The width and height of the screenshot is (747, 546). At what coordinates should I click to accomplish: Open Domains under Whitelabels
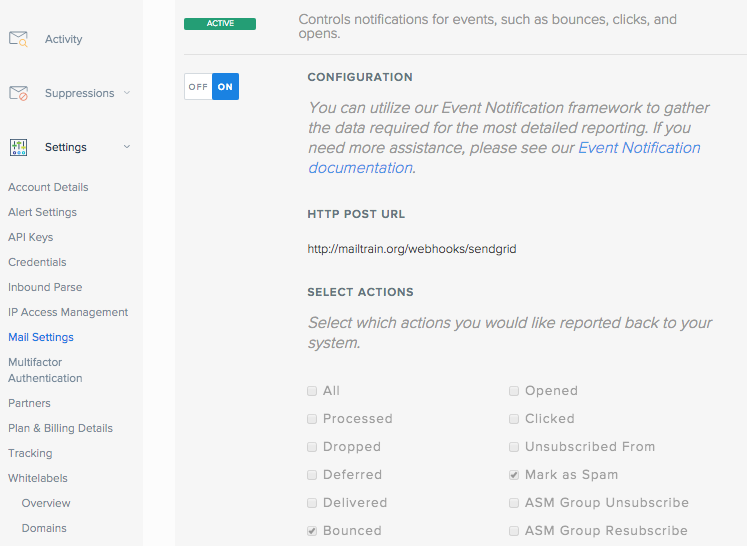44,528
